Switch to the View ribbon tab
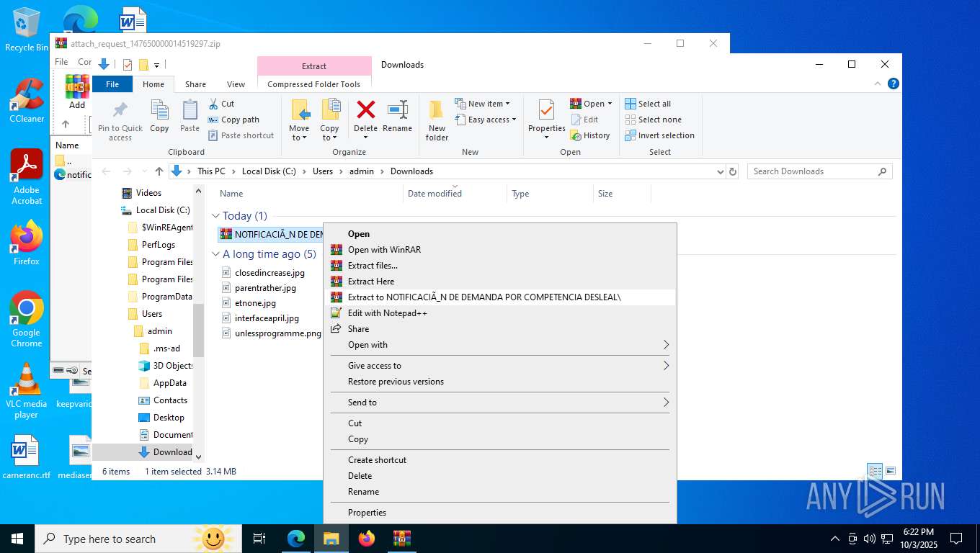The width and height of the screenshot is (980, 553). point(236,84)
